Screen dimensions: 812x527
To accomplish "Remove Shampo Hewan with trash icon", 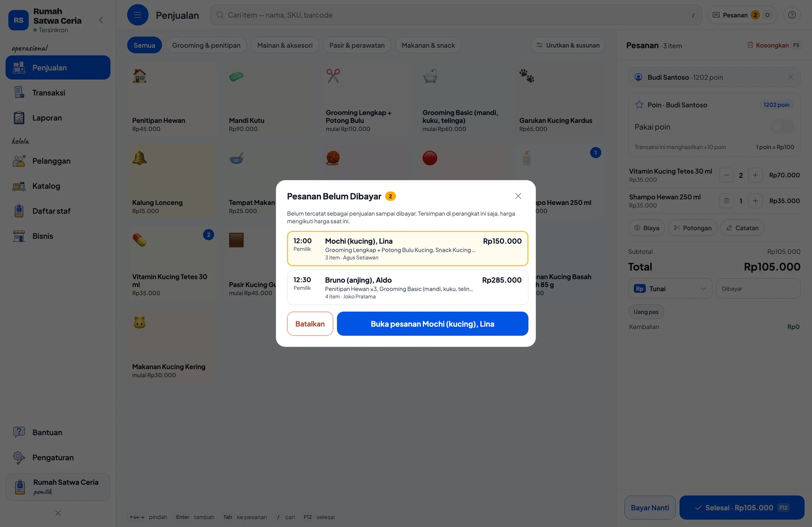I will pyautogui.click(x=726, y=201).
